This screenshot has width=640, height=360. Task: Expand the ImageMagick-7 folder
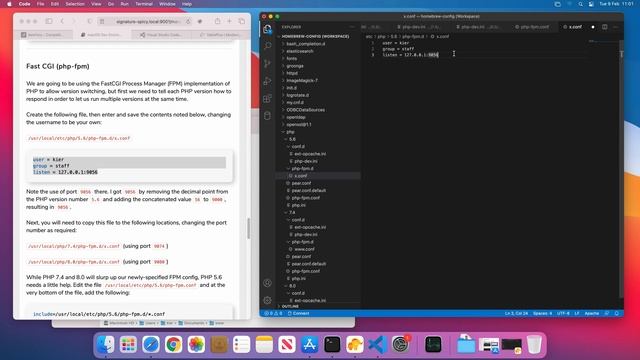click(302, 80)
